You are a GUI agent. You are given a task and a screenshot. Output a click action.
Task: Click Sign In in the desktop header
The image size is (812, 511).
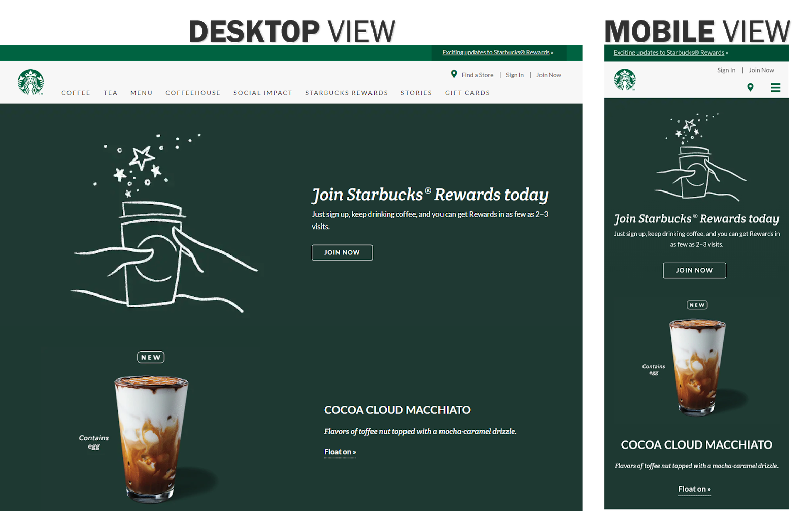(x=515, y=75)
